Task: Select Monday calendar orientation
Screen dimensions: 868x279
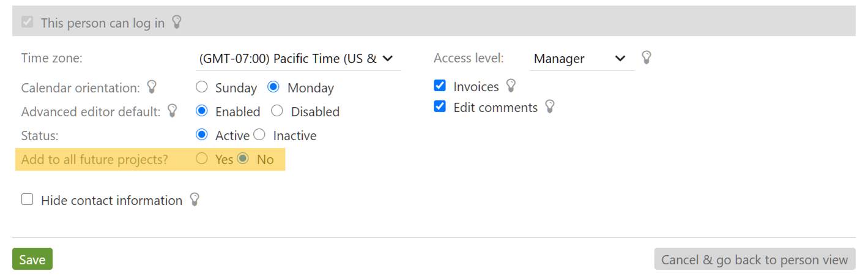Action: click(274, 87)
